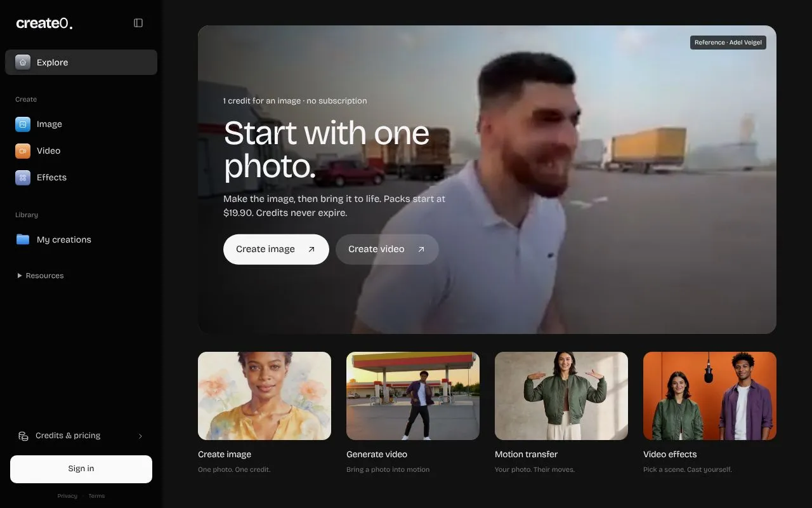Viewport: 812px width, 508px height.
Task: Click the Create image hero button
Action: 276,250
